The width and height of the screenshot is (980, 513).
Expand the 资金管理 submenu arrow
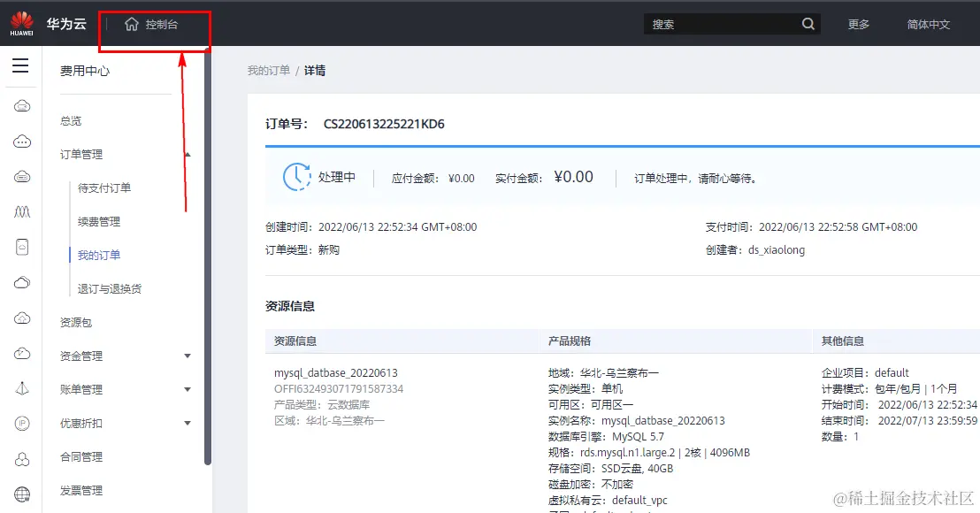[188, 356]
